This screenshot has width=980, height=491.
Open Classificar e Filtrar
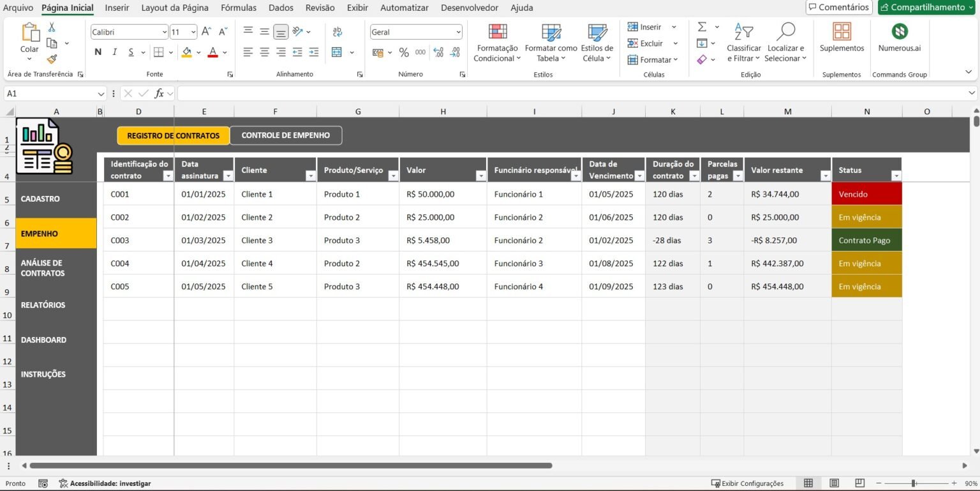[x=744, y=43]
